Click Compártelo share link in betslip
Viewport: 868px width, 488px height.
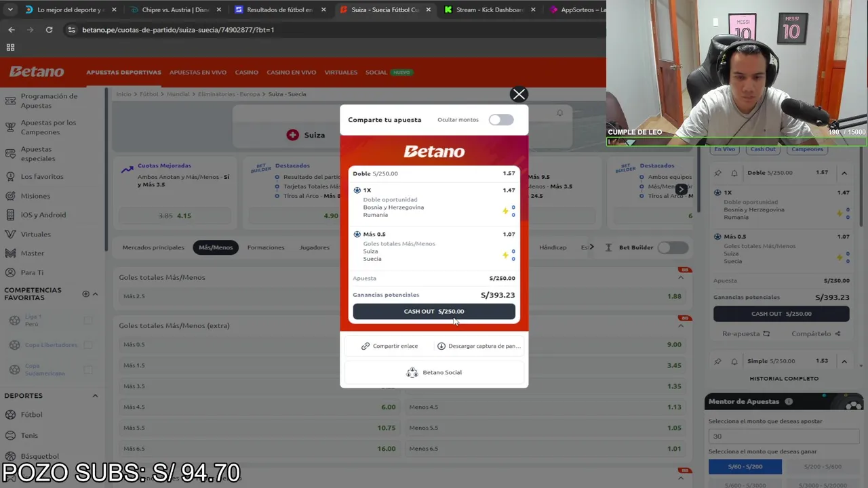pos(816,333)
